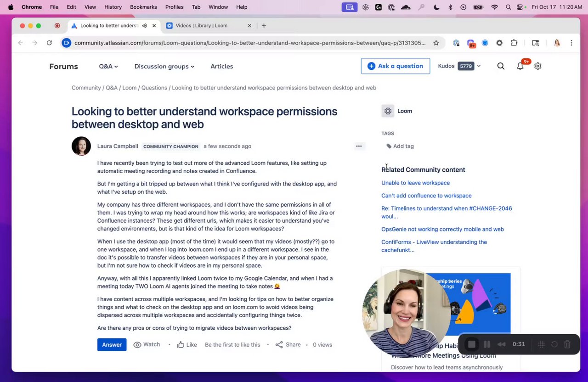Screen dimensions: 588x382
Task: Open the Chrome File menu
Action: click(54, 7)
